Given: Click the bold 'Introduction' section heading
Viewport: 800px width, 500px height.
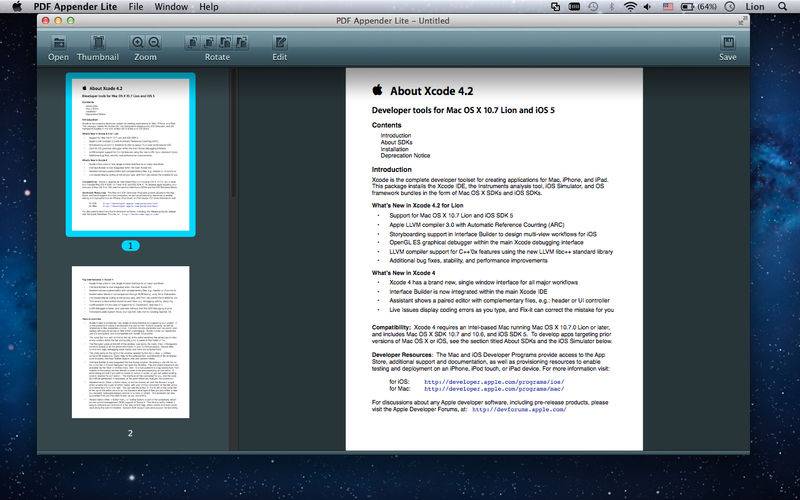Looking at the screenshot, I should coord(392,169).
